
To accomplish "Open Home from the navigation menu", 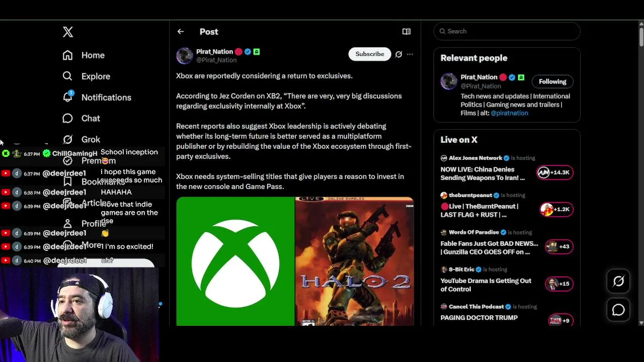I will pyautogui.click(x=93, y=55).
